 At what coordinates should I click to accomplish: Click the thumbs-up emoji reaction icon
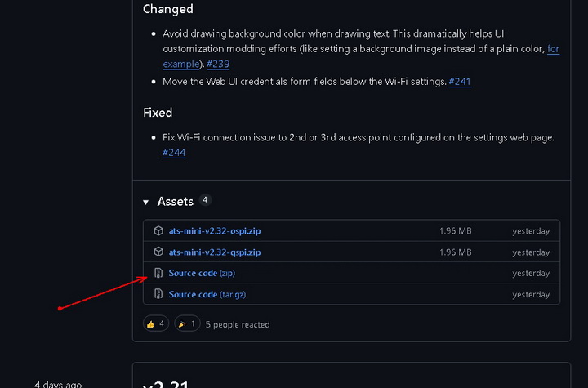coord(150,324)
